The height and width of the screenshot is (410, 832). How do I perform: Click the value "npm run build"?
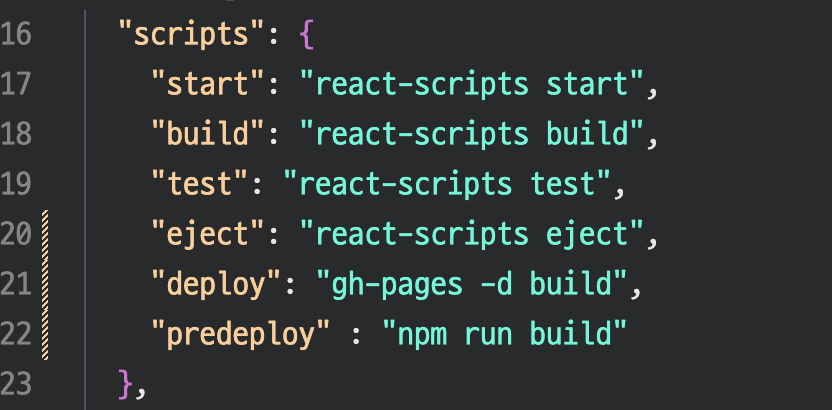click(505, 334)
